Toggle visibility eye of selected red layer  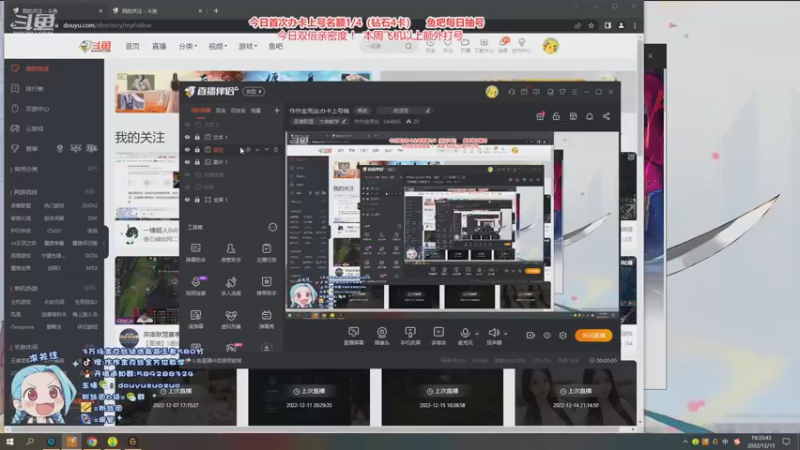[x=187, y=149]
